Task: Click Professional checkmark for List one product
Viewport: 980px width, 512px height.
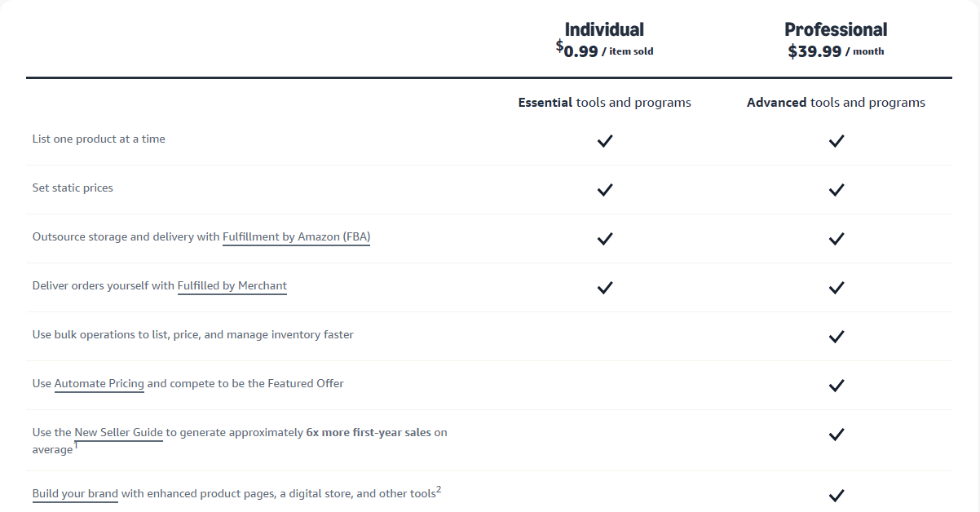Action: point(836,141)
